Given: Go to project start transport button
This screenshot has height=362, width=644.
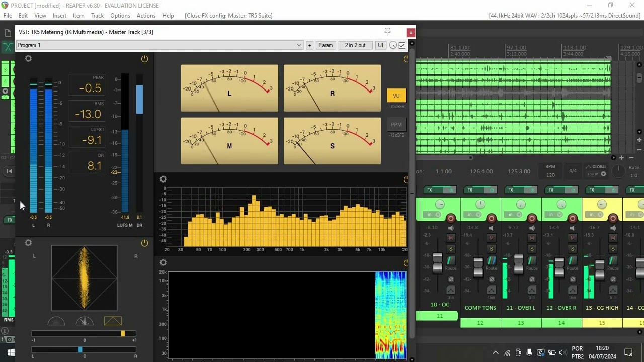Looking at the screenshot, I should 9,171.
